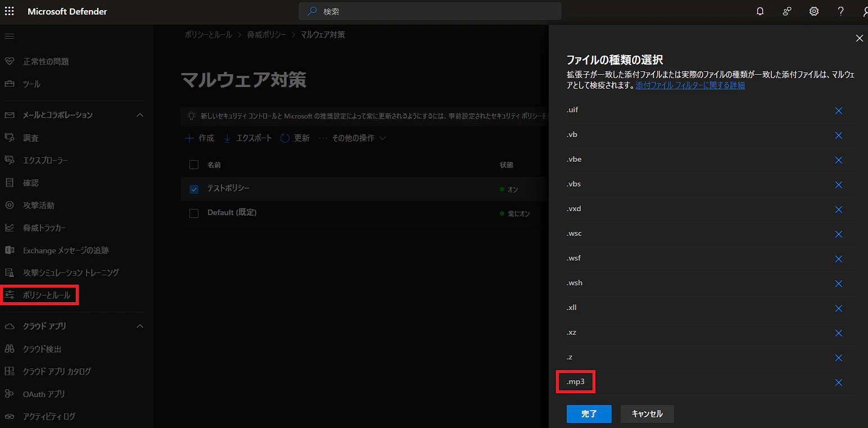This screenshot has width=868, height=428.
Task: Remove the .uif file type
Action: 839,111
